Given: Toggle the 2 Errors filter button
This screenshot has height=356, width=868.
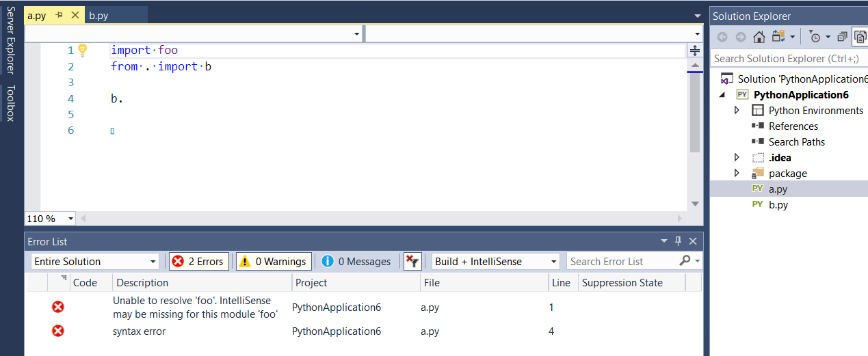Looking at the screenshot, I should (x=198, y=261).
